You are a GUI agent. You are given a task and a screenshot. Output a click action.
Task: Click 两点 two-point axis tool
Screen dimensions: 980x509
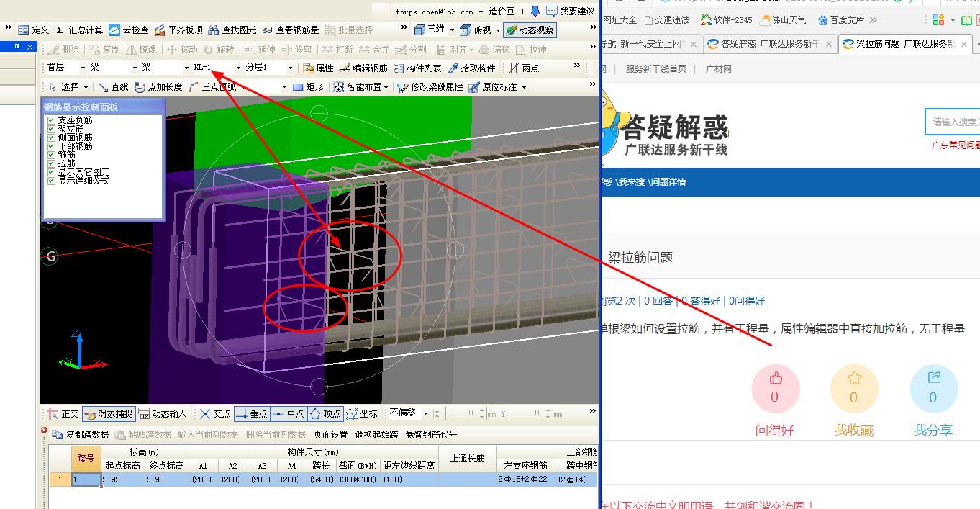(x=524, y=68)
